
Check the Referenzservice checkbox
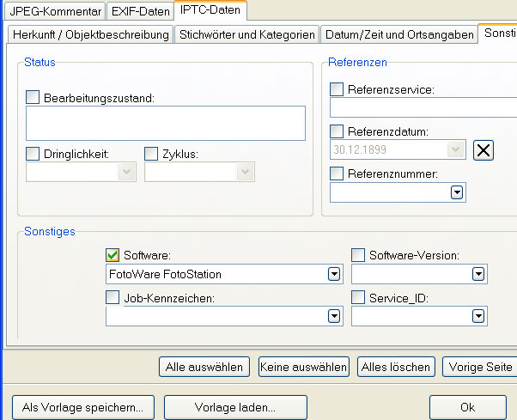[x=338, y=89]
